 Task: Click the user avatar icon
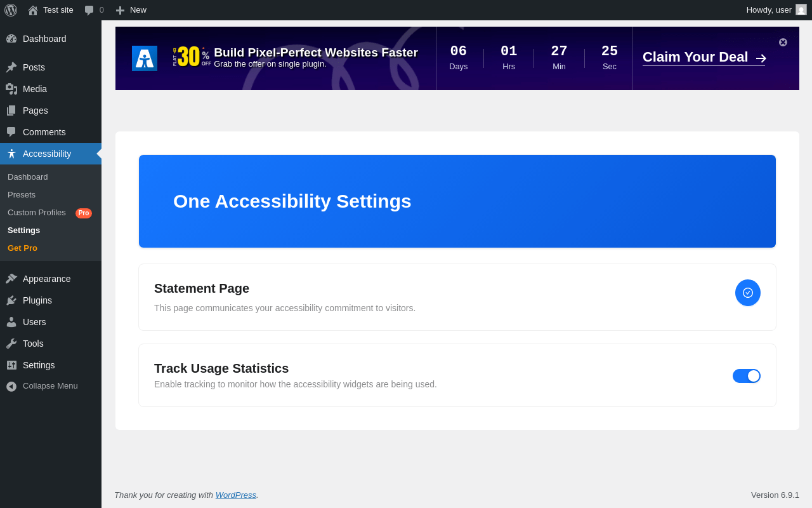tap(801, 10)
